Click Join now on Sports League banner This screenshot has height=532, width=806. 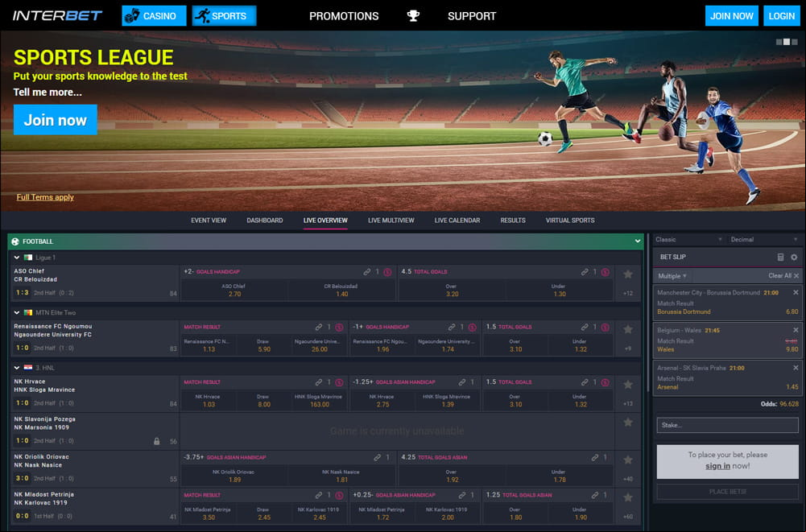tap(56, 120)
